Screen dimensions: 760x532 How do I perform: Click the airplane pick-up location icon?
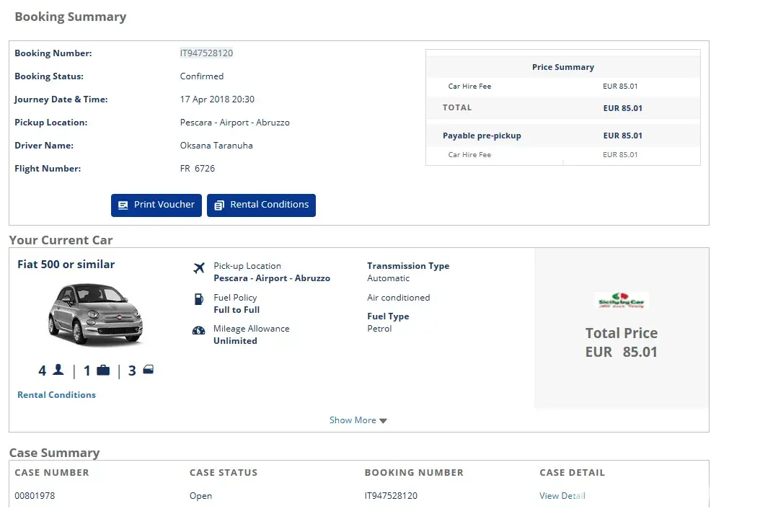199,268
